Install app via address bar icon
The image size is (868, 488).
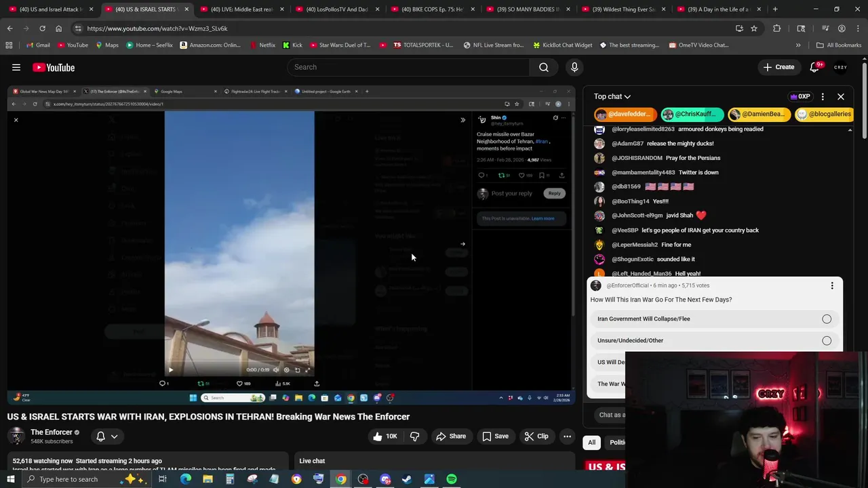pyautogui.click(x=739, y=28)
